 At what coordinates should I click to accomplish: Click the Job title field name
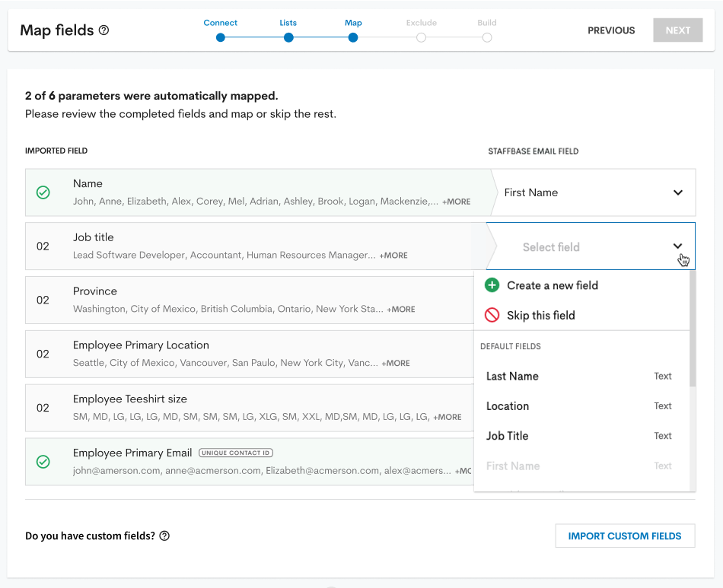(x=93, y=237)
